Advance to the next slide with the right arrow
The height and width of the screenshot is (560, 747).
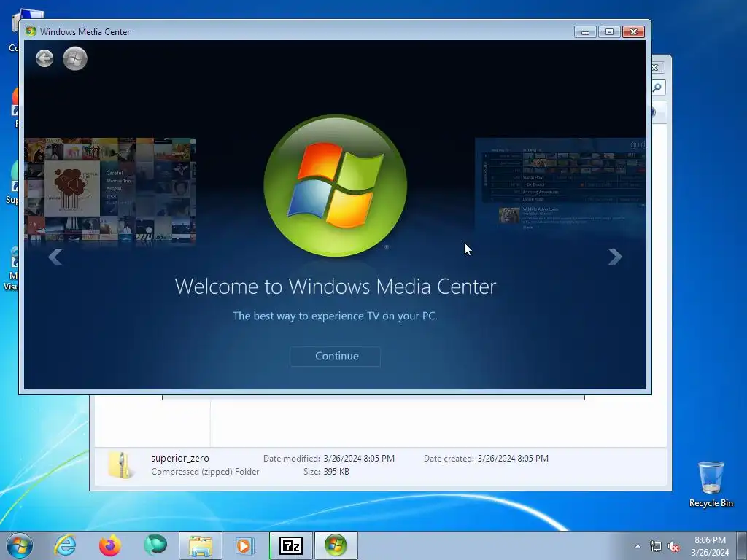coord(615,257)
